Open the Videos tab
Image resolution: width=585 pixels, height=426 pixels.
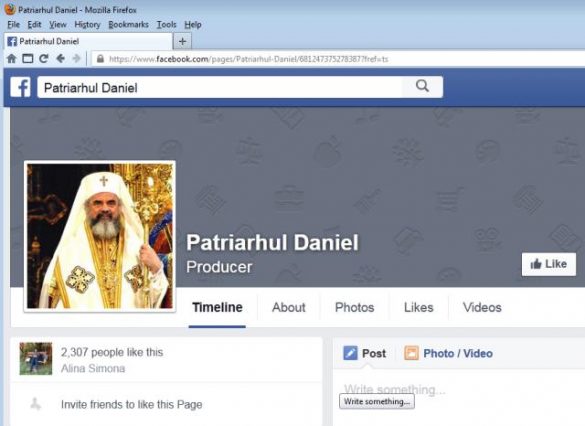482,307
